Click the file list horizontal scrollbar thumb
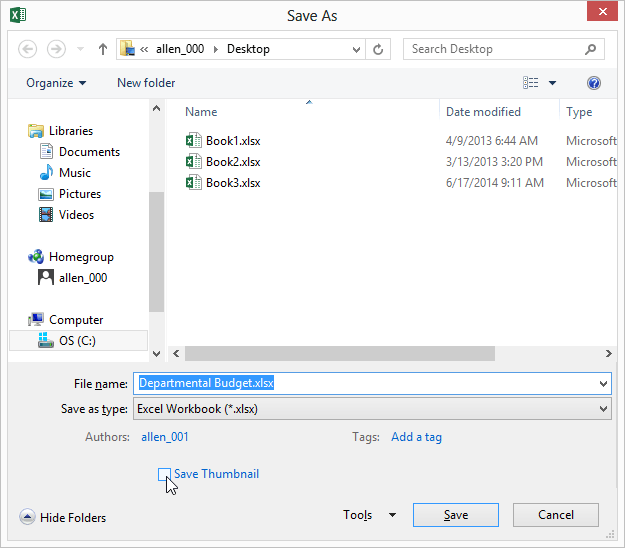This screenshot has width=625, height=548. [x=340, y=354]
